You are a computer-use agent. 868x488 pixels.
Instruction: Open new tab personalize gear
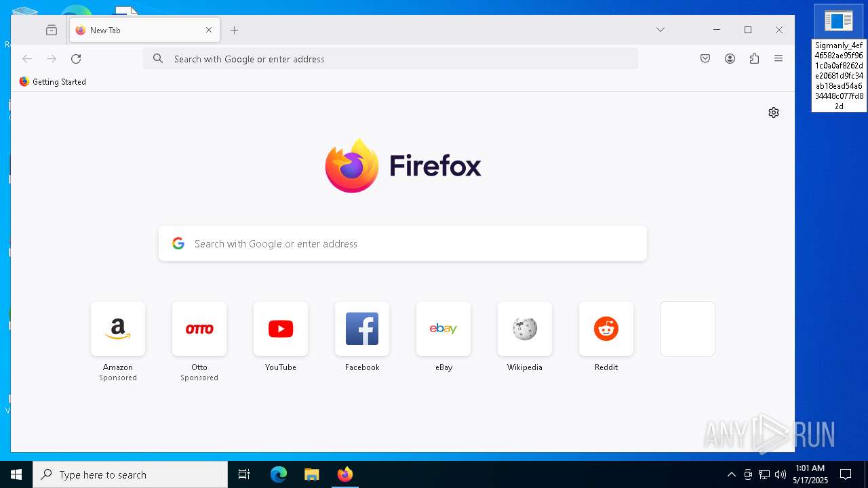point(774,113)
